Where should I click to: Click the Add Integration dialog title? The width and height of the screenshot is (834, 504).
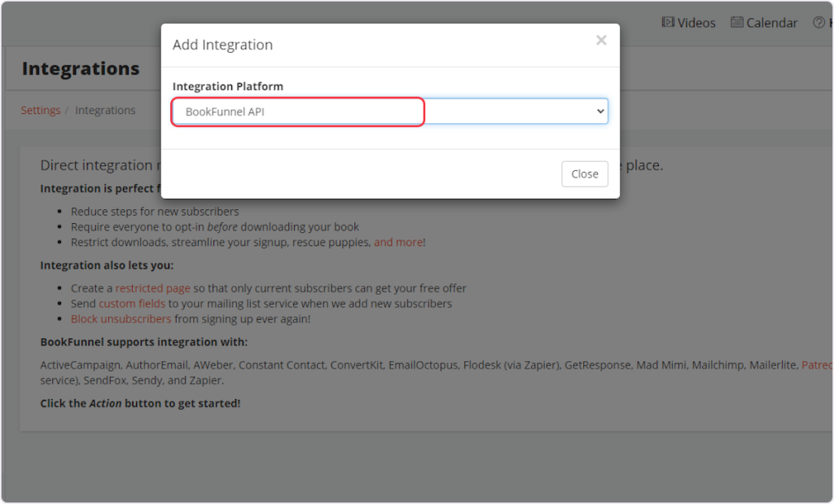point(222,45)
